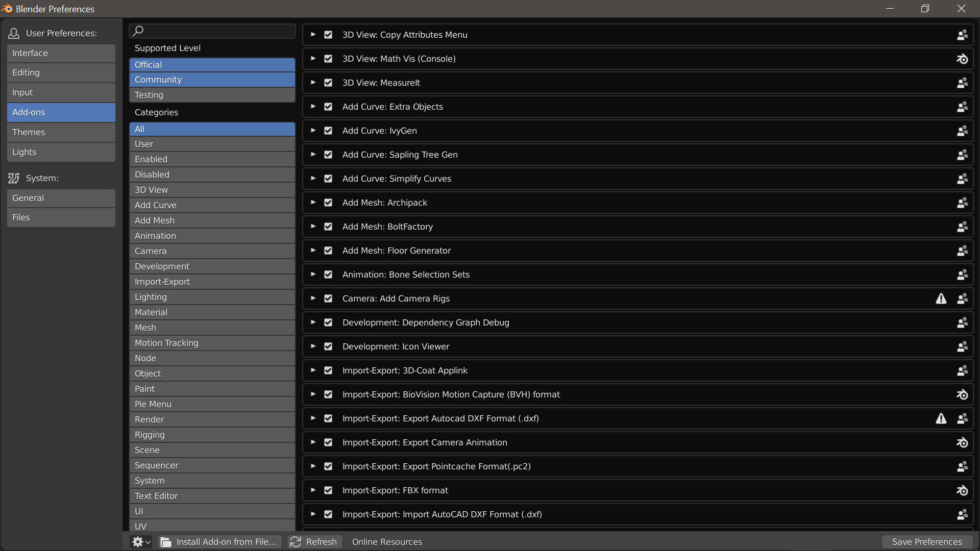Click the community icon on 3D-Coat Applink row
Viewport: 980px width, 551px height.
(x=962, y=370)
